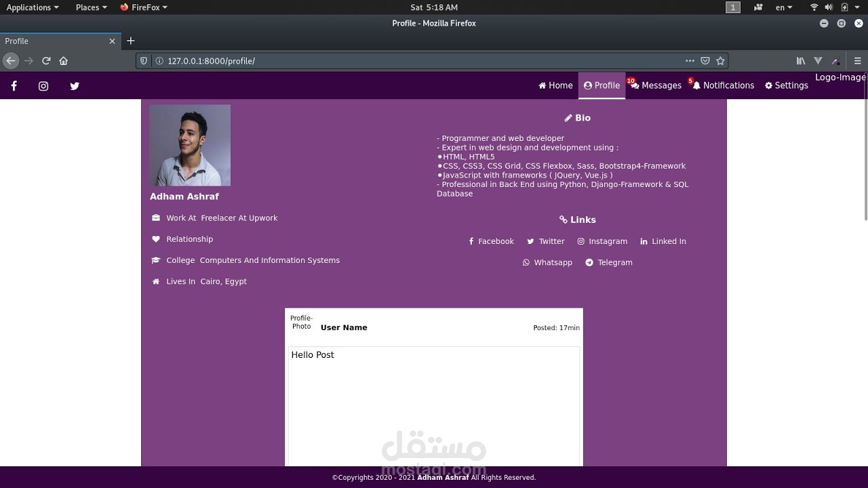Viewport: 868px width, 488px height.
Task: Click the edit pencil icon beside Bio
Action: click(568, 117)
